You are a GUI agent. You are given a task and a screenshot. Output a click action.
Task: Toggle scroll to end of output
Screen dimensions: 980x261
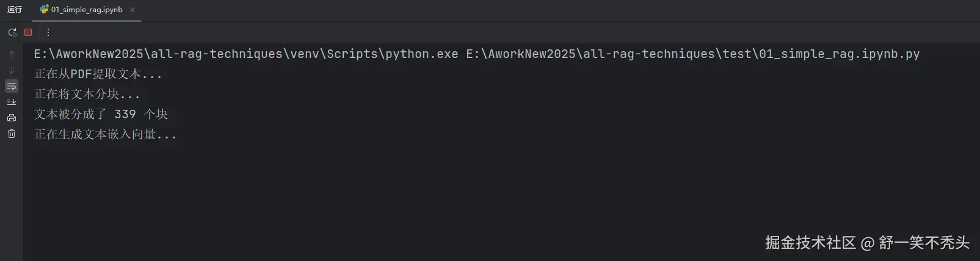[12, 102]
